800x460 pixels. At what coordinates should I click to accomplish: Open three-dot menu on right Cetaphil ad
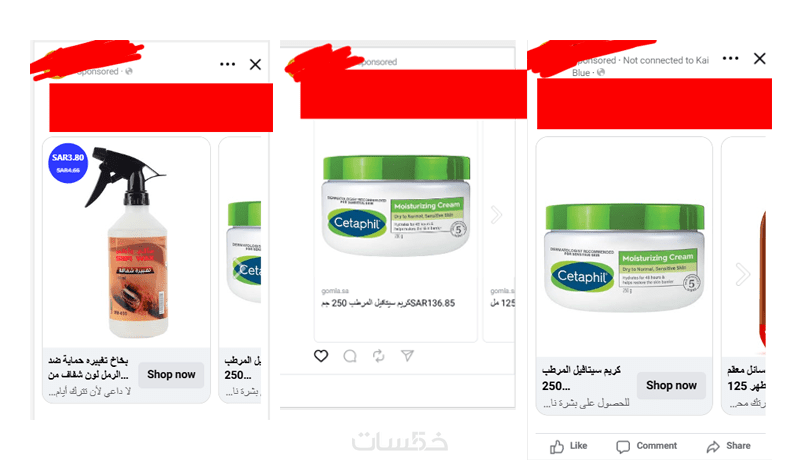pyautogui.click(x=731, y=58)
